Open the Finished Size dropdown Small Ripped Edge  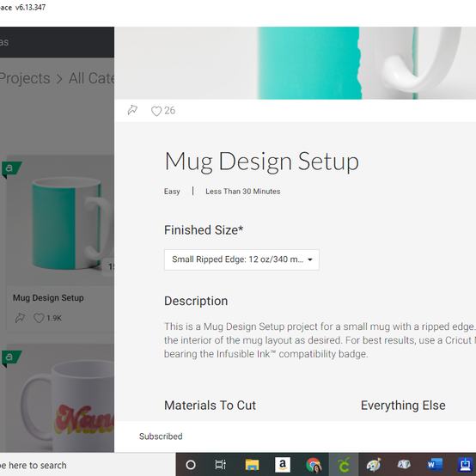click(241, 259)
